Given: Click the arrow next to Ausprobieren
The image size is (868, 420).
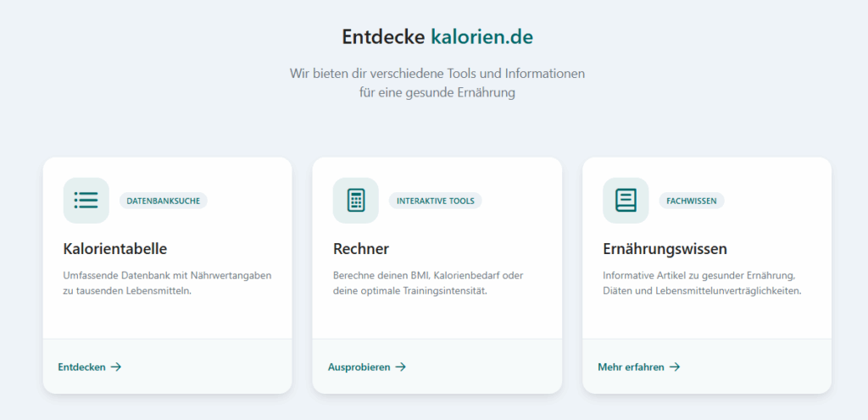Looking at the screenshot, I should 400,367.
